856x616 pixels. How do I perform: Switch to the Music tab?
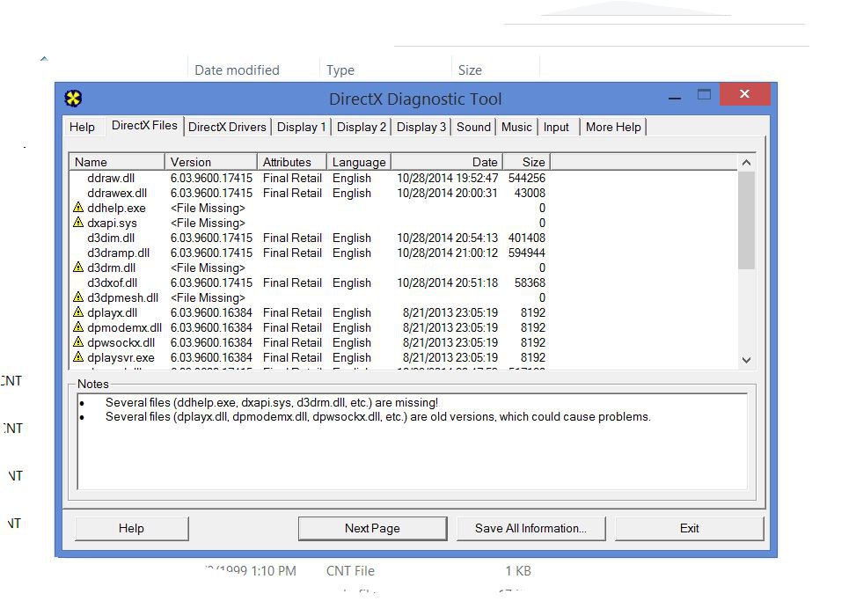(x=516, y=128)
